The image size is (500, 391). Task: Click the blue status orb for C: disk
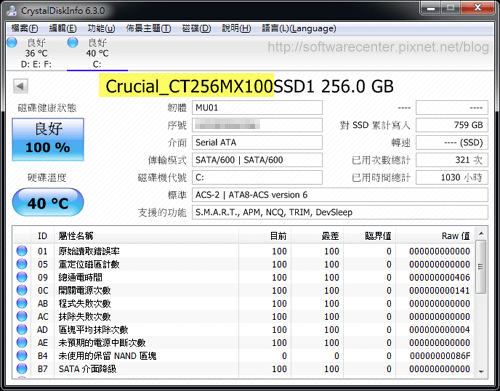(x=73, y=42)
